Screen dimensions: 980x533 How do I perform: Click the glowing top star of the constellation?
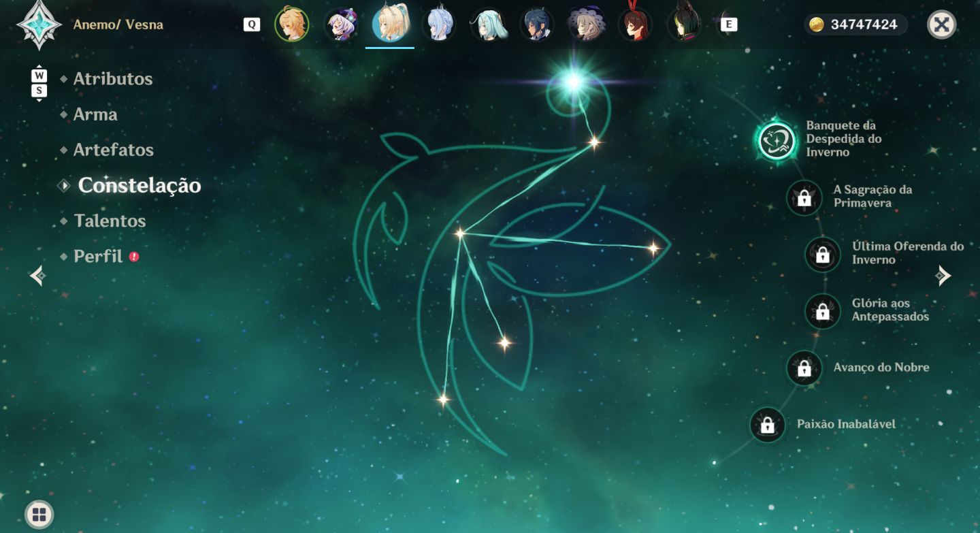573,82
